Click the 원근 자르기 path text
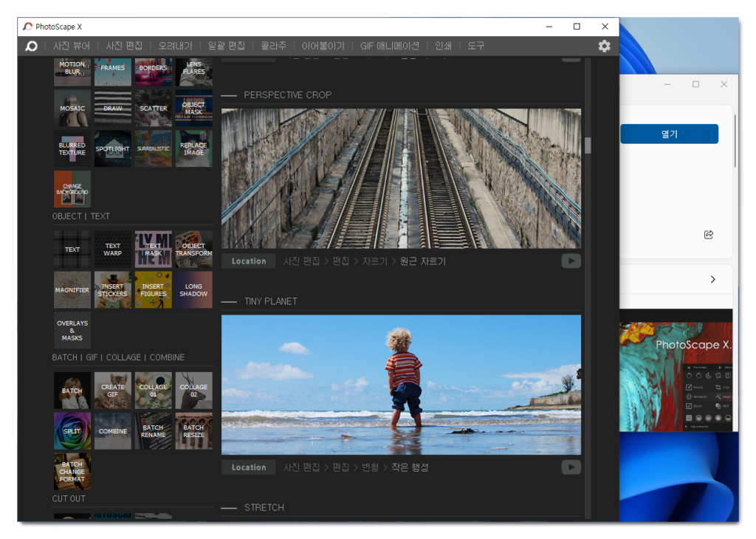The height and width of the screenshot is (539, 756). 423,261
